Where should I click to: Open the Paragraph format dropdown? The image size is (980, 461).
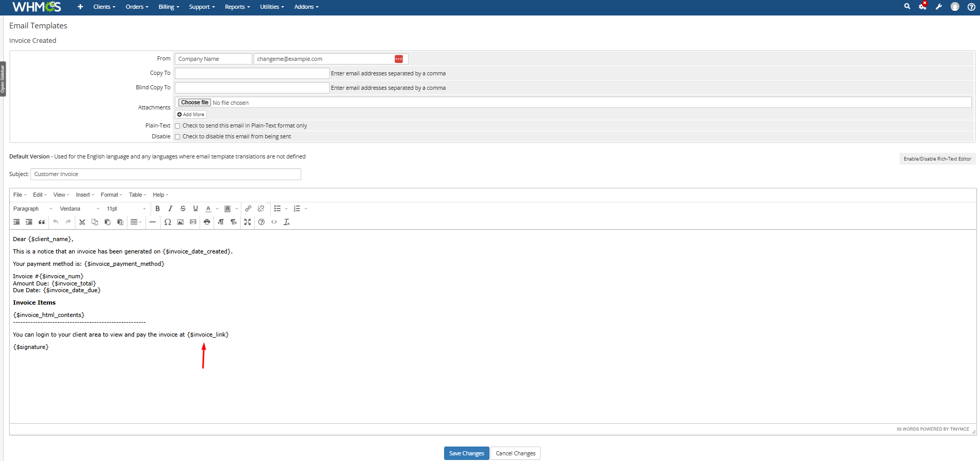(x=32, y=209)
